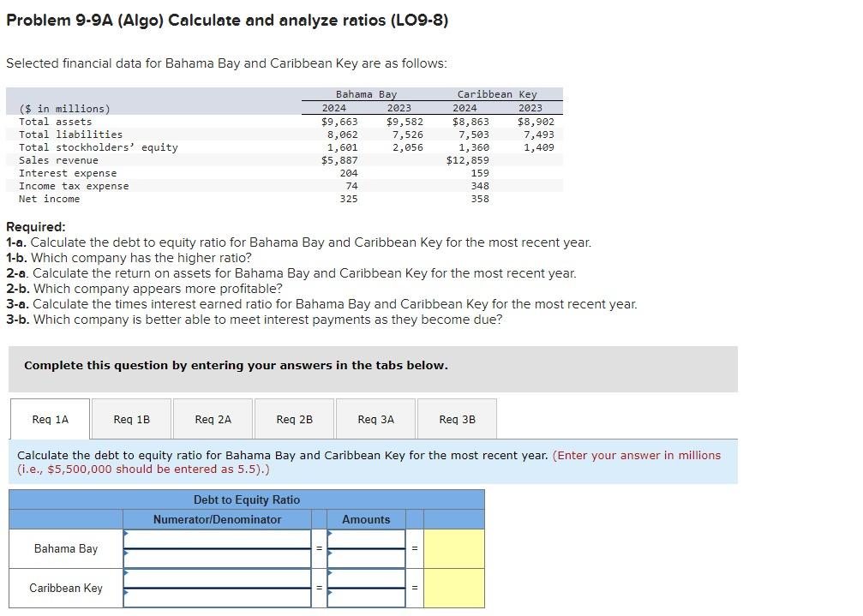Click the Bahama Bay denominator amount field

[x=367, y=559]
